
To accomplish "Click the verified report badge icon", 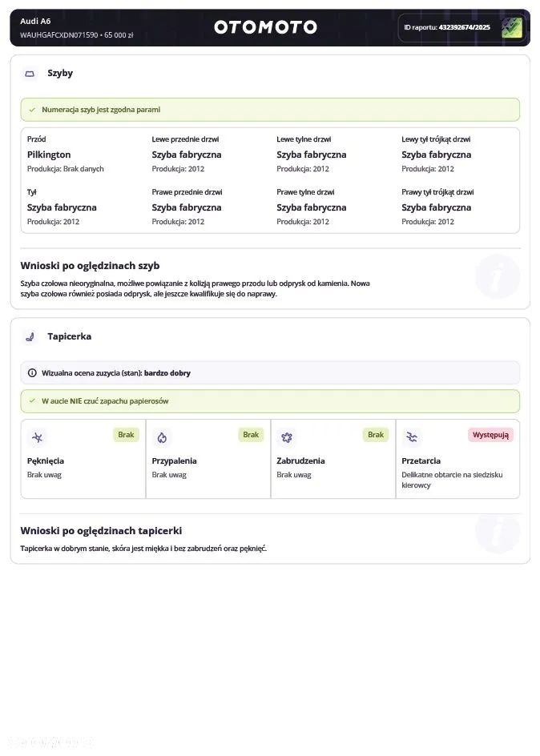I will (x=511, y=28).
